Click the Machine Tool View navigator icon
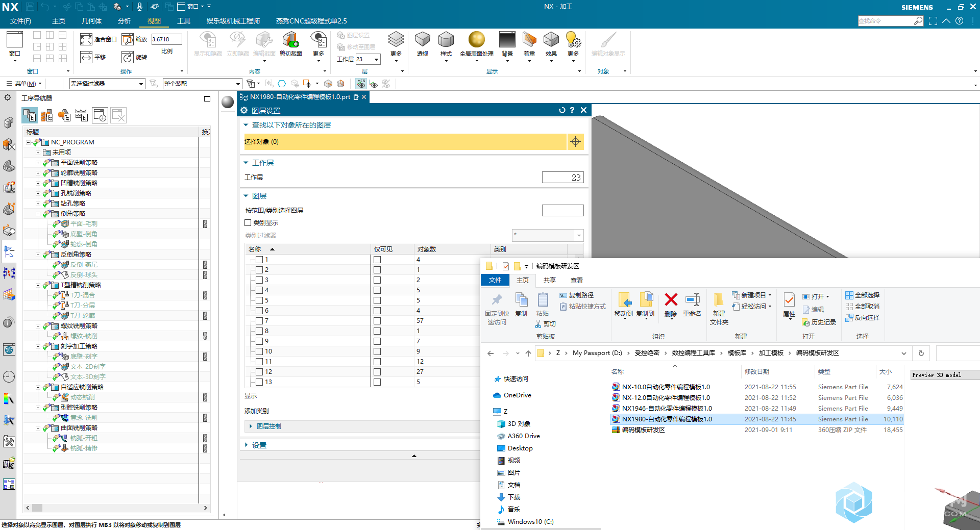 [47, 116]
